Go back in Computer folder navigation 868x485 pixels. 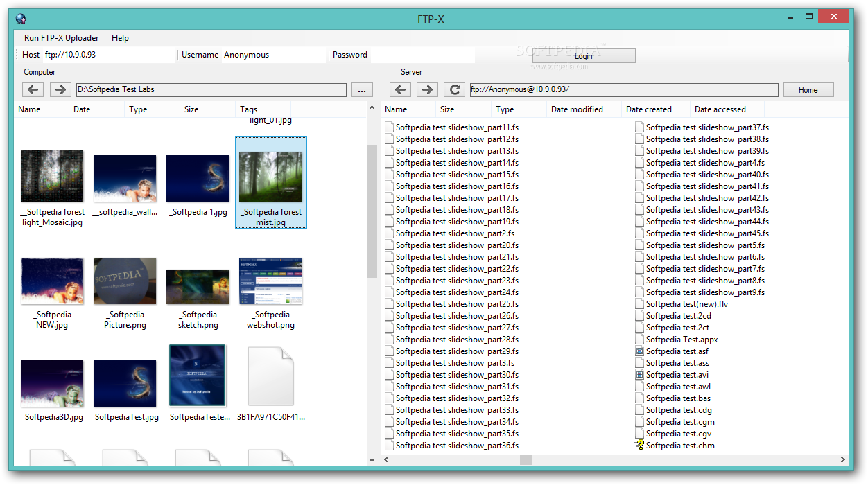point(33,89)
